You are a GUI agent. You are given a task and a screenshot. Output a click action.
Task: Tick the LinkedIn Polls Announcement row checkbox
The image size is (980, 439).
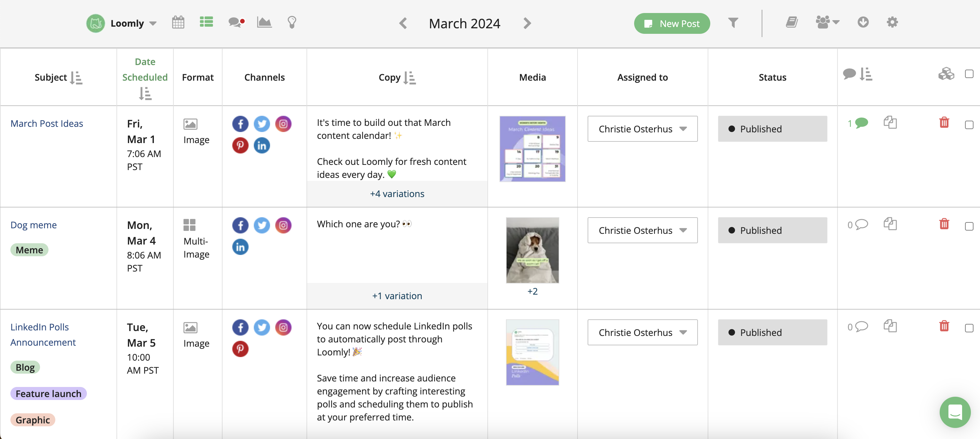pyautogui.click(x=969, y=328)
